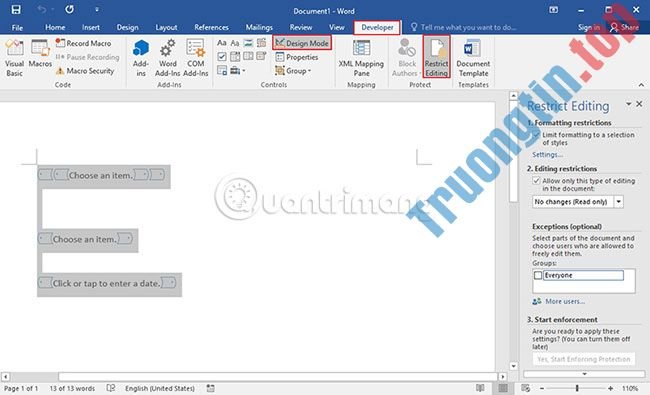This screenshot has width=650, height=395.
Task: Collapse the ribbon
Action: (641, 85)
